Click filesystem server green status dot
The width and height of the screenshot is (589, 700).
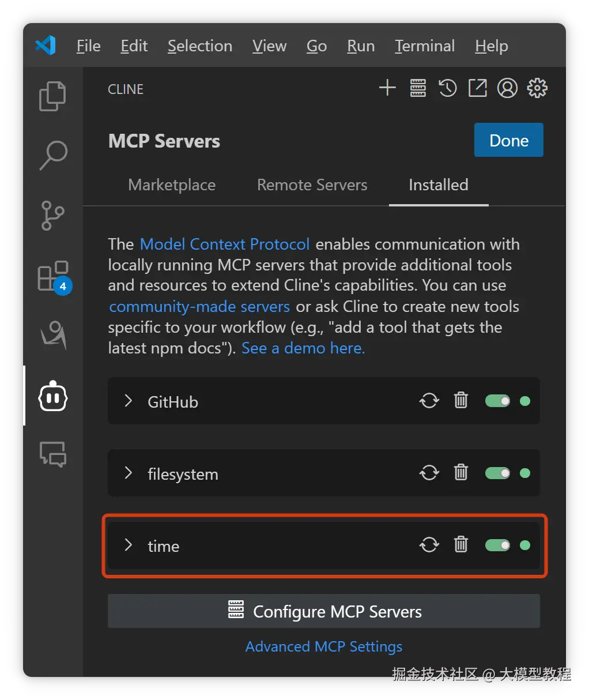(525, 473)
